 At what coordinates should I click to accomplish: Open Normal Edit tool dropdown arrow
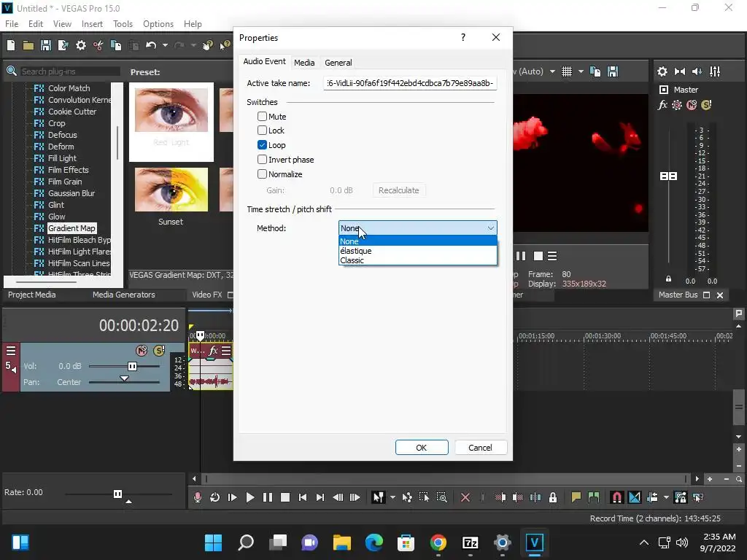point(392,497)
